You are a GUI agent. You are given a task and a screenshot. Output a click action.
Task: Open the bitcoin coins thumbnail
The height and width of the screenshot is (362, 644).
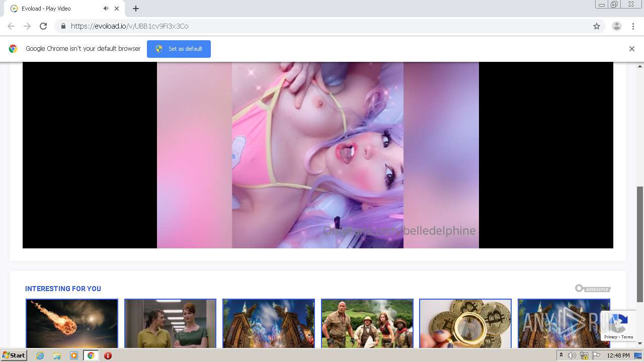[x=465, y=323]
